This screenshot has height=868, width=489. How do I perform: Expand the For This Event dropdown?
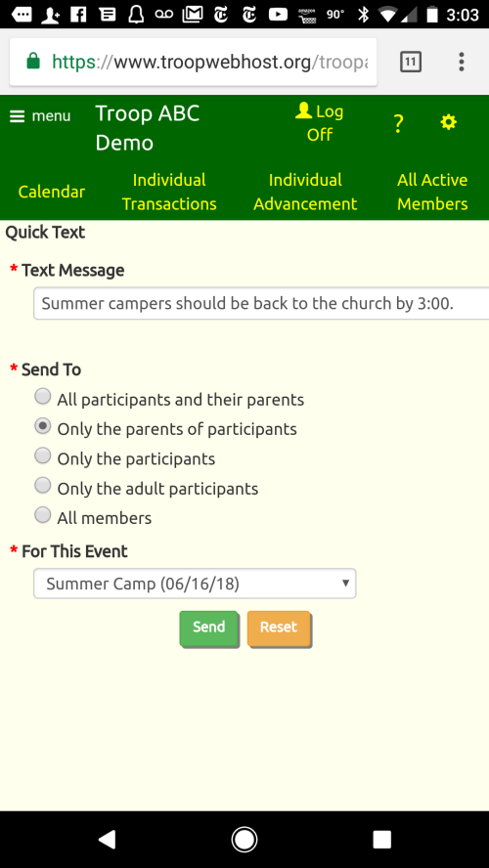[x=195, y=584]
